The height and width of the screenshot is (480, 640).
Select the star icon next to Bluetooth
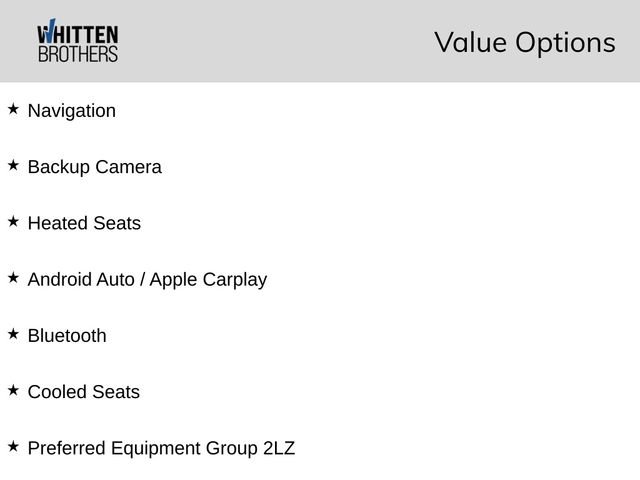point(12,334)
